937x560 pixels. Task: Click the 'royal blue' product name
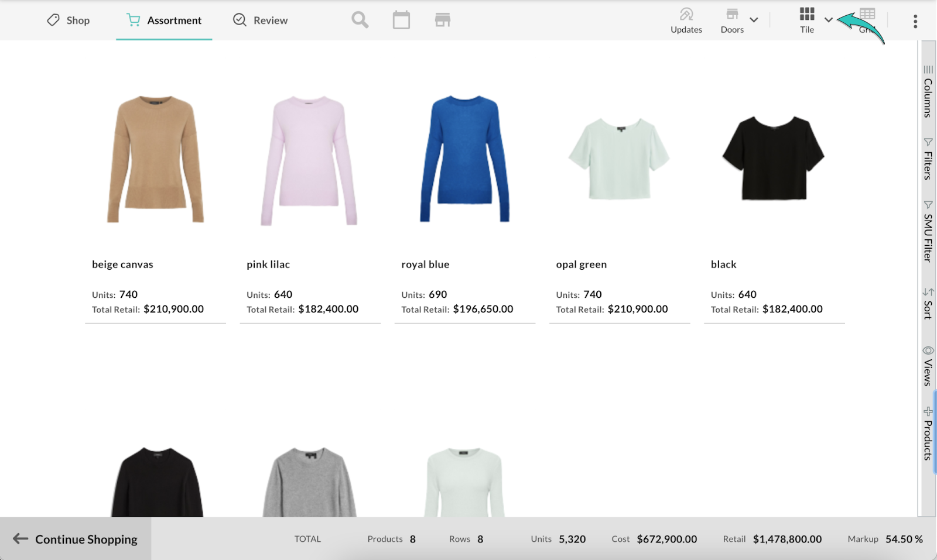pyautogui.click(x=425, y=264)
